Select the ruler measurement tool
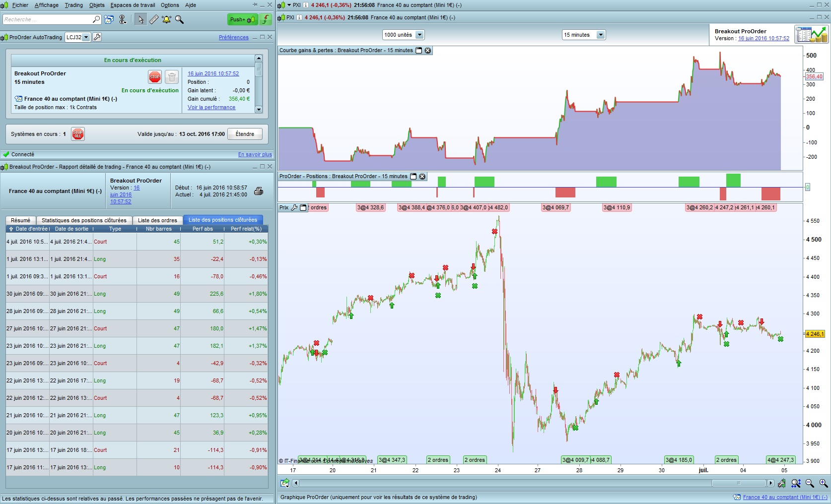831x504 pixels. pyautogui.click(x=153, y=19)
